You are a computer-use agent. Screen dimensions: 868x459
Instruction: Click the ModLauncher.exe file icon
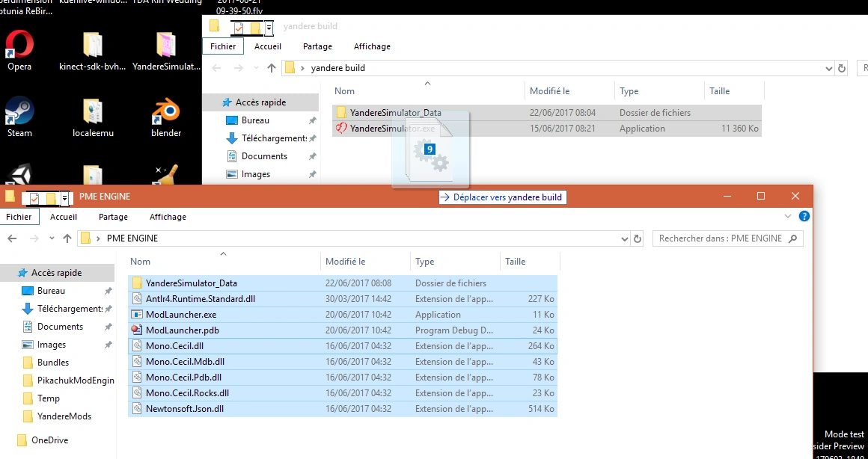point(137,315)
